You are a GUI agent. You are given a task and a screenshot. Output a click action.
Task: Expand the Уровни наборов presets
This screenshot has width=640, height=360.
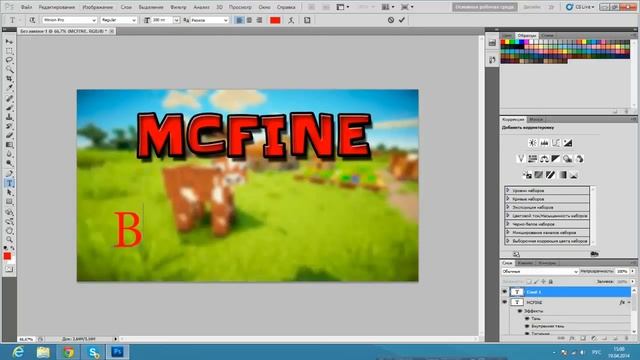(x=508, y=190)
